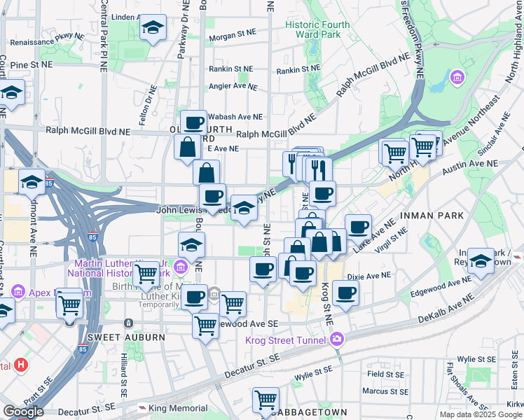This screenshot has height=420, width=524.
Task: Click the King Memorial station label
Action: coord(178,408)
